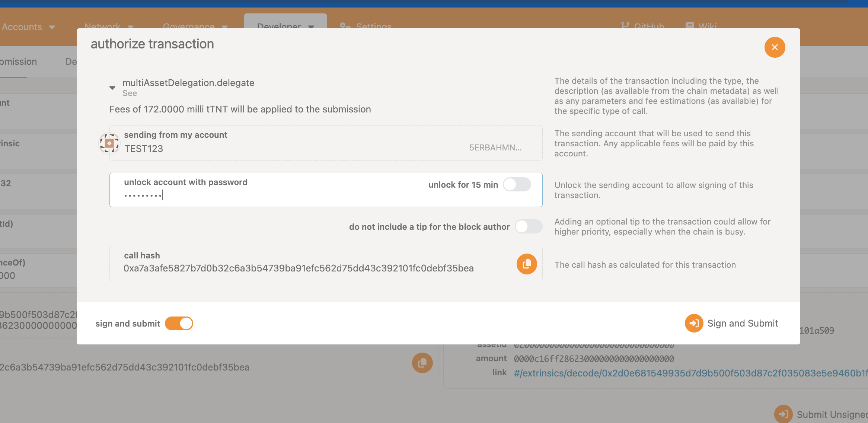
Task: Click the Submit Unsigned icon
Action: (x=783, y=414)
